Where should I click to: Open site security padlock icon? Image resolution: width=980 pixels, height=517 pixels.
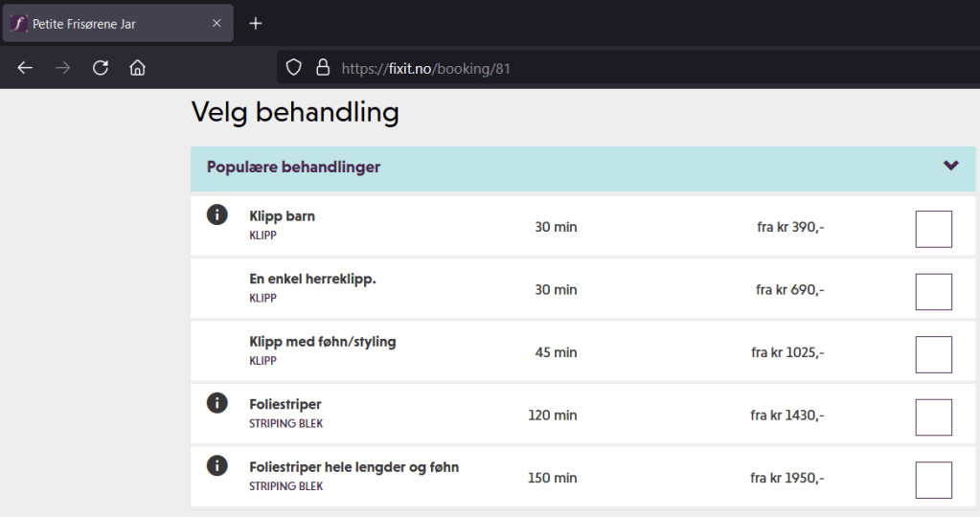[323, 68]
